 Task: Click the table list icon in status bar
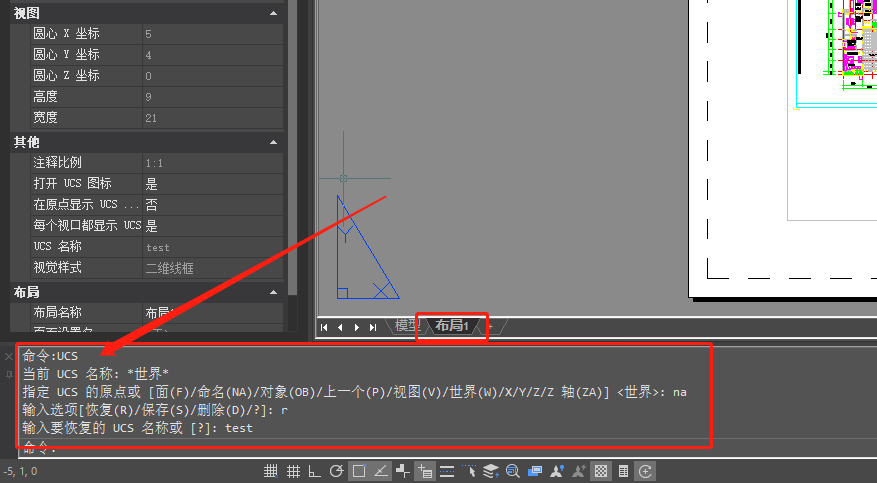[623, 471]
